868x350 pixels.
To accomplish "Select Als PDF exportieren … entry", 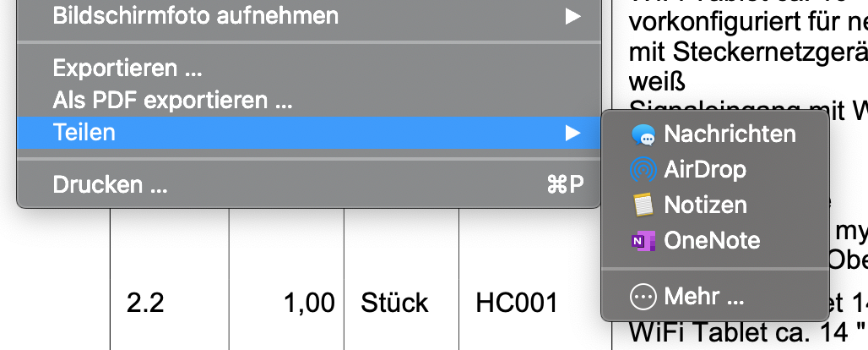I will point(172,101).
